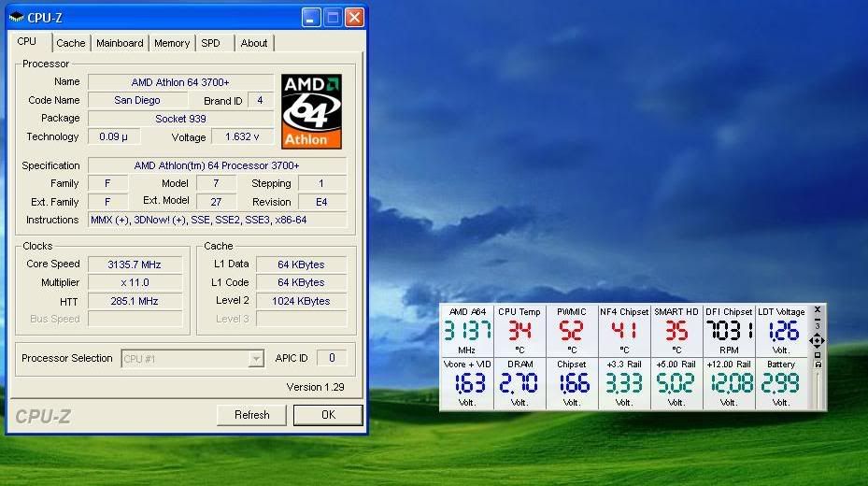Open the Memory tab
The height and width of the screenshot is (486, 868).
pyautogui.click(x=172, y=43)
